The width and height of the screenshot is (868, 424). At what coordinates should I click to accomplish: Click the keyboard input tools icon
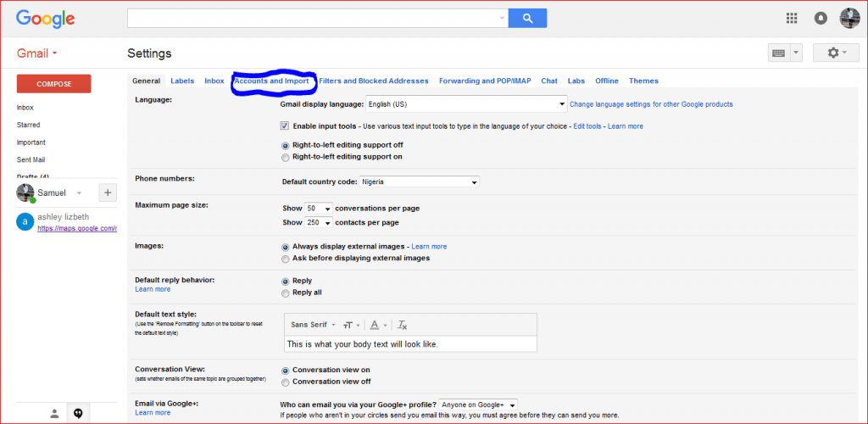point(778,53)
